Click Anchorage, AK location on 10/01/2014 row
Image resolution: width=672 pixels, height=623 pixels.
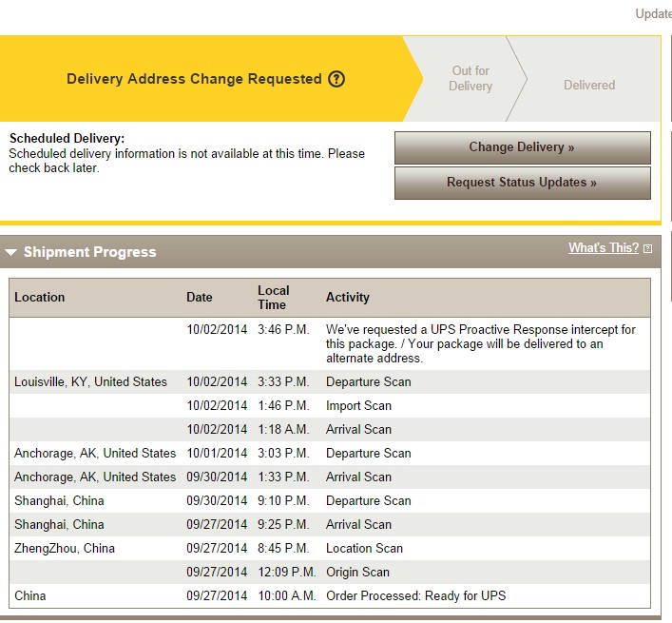95,453
